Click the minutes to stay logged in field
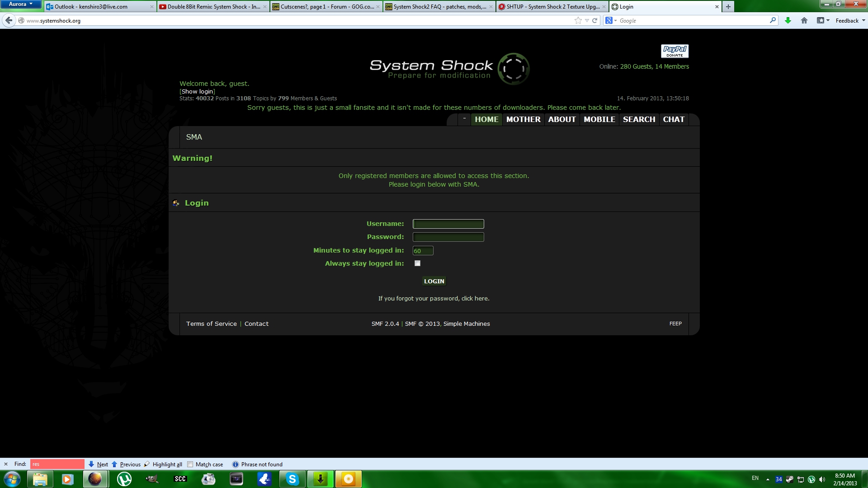 click(423, 251)
